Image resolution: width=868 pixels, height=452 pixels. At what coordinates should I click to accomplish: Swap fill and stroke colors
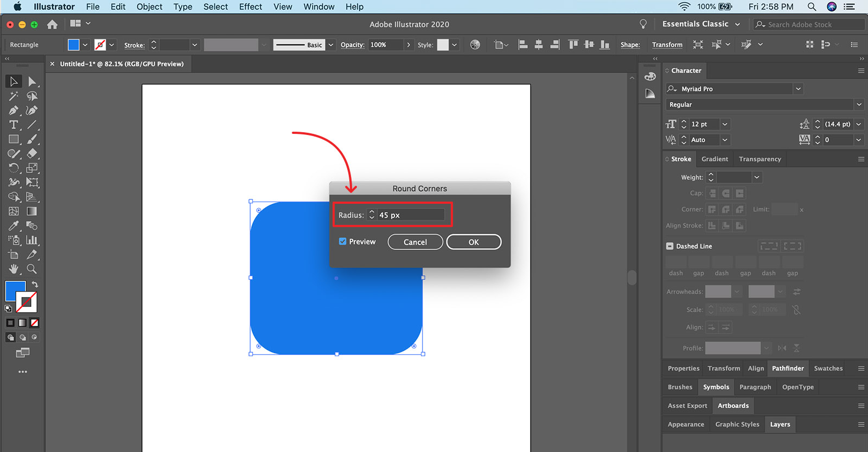(35, 285)
